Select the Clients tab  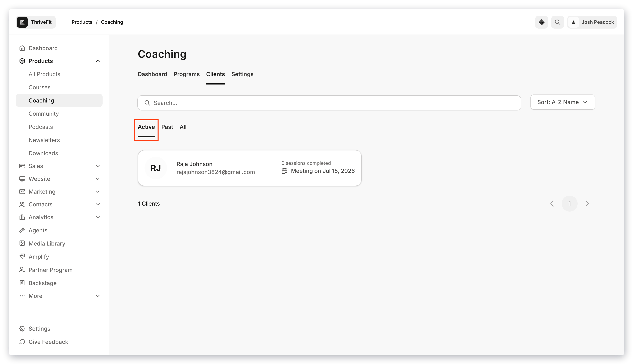coord(215,74)
